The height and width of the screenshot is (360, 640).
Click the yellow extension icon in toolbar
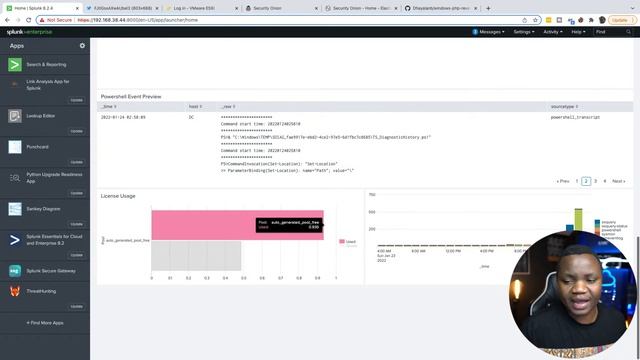(549, 20)
